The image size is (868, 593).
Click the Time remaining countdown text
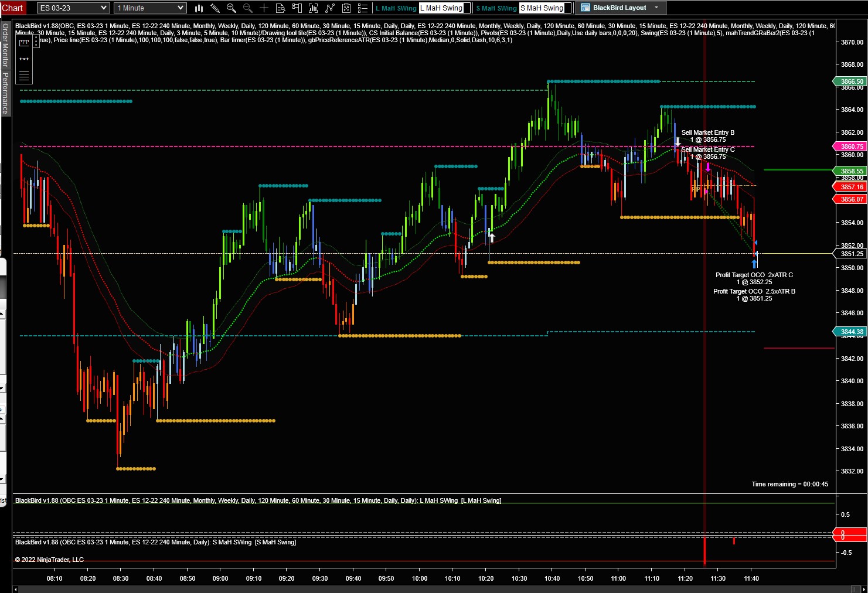pyautogui.click(x=790, y=484)
